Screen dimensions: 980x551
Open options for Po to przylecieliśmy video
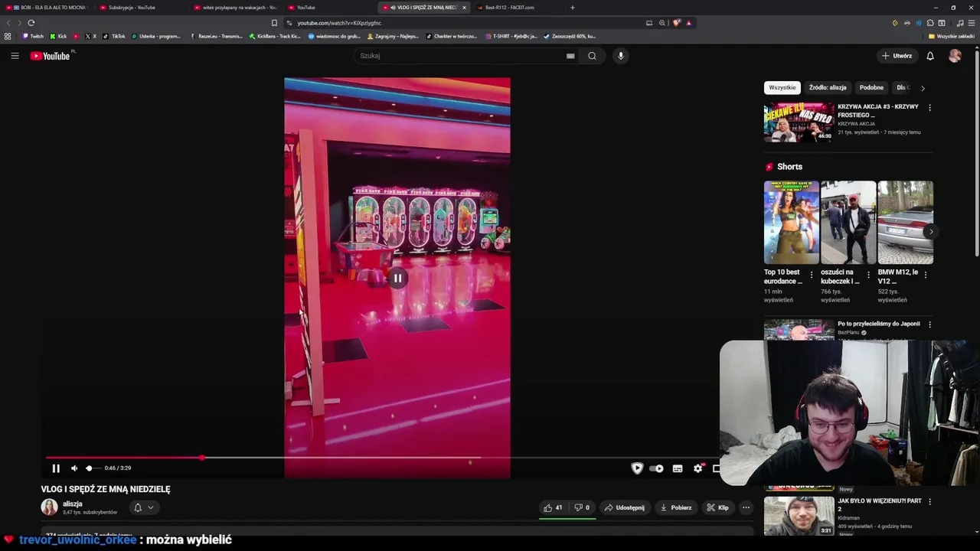click(x=930, y=324)
